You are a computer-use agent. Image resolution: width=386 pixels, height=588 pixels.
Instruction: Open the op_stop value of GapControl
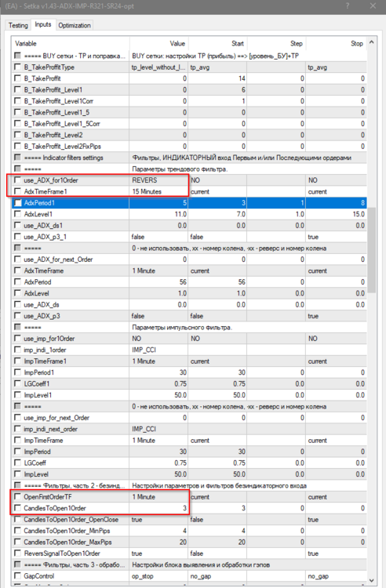coord(158,576)
